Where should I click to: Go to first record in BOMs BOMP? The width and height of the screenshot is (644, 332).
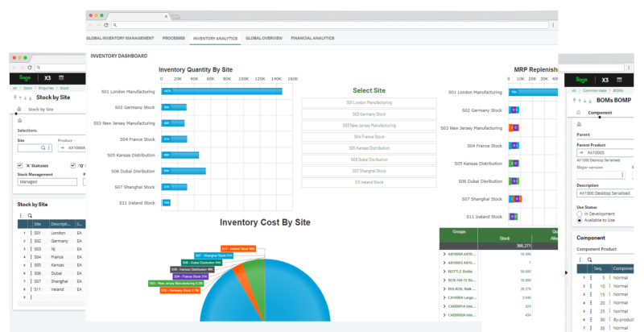pyautogui.click(x=575, y=101)
